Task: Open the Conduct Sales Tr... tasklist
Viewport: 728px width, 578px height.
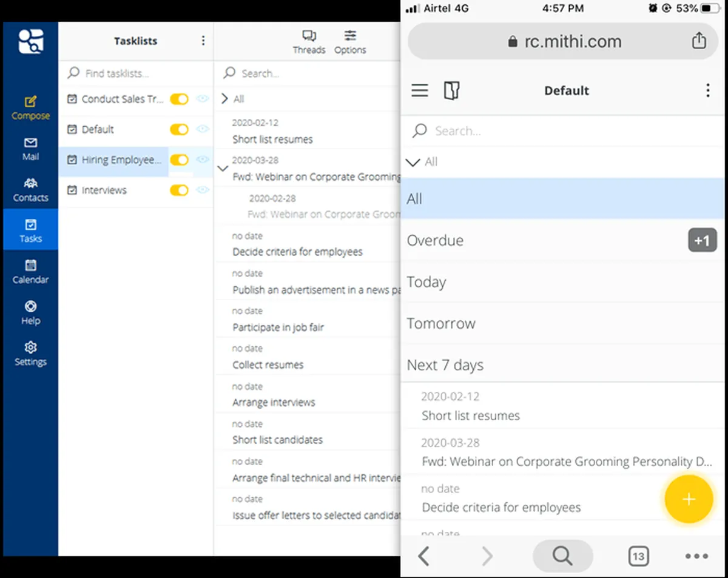Action: pyautogui.click(x=123, y=99)
